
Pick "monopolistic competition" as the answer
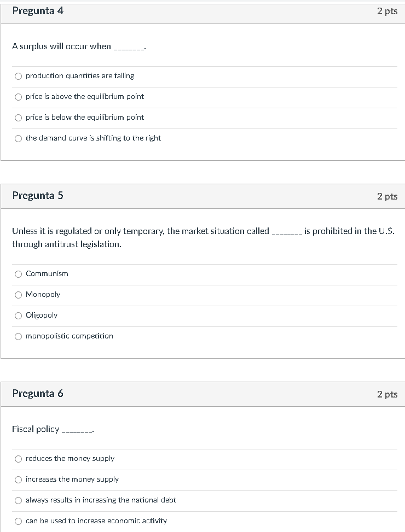[x=18, y=336]
